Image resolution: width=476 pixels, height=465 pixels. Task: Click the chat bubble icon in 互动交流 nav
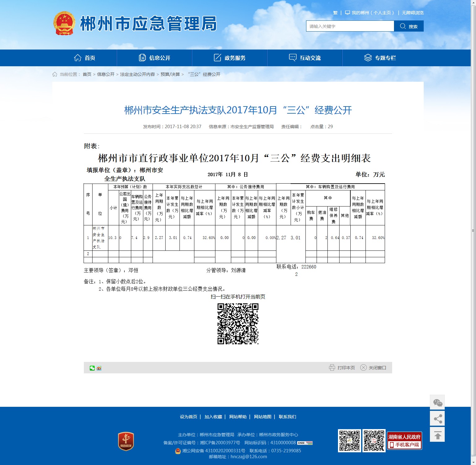(x=293, y=58)
